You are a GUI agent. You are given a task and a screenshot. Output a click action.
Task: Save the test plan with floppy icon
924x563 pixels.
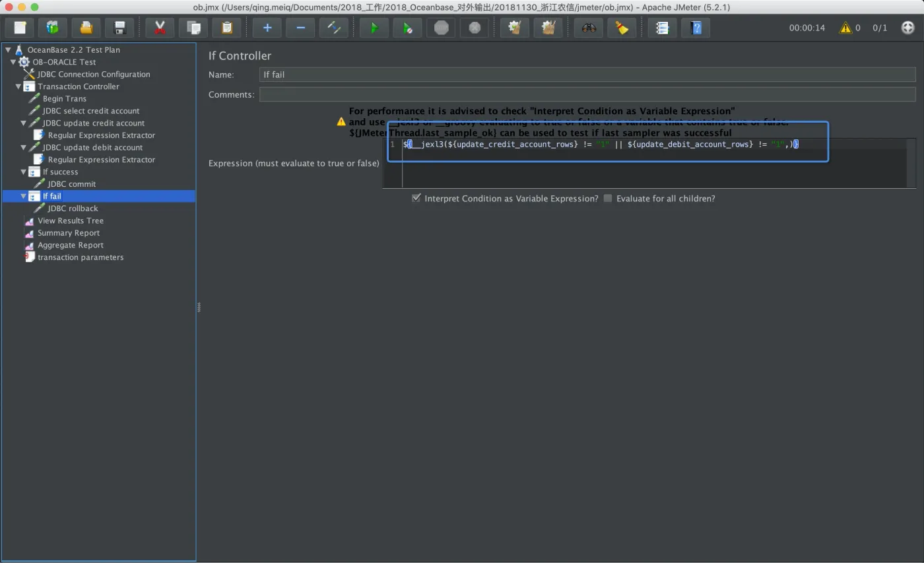point(119,28)
